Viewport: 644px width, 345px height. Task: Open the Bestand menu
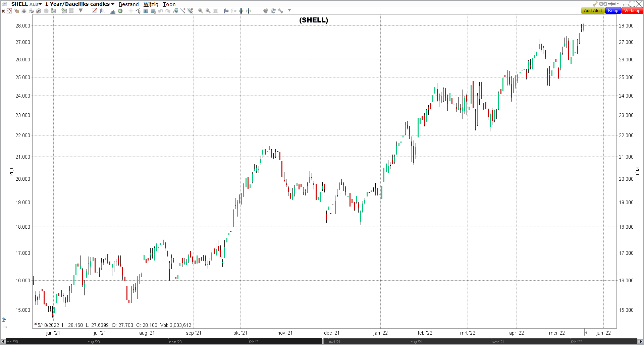click(128, 4)
